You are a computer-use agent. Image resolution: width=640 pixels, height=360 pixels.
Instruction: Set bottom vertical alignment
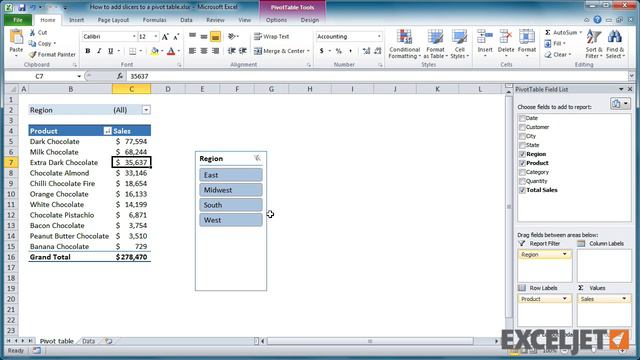point(215,37)
